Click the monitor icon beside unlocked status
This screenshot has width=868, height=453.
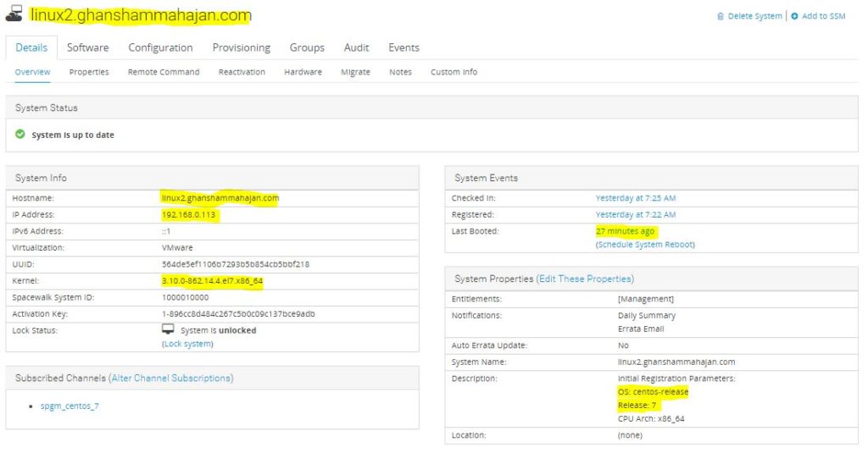point(168,329)
